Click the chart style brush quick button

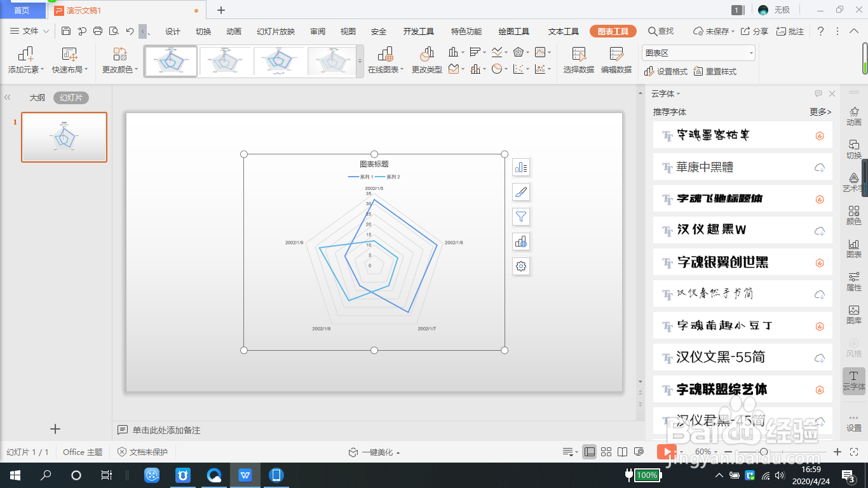pos(521,192)
